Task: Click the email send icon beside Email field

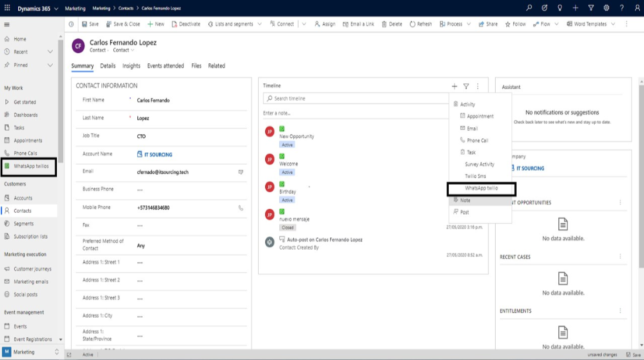Action: pyautogui.click(x=240, y=172)
